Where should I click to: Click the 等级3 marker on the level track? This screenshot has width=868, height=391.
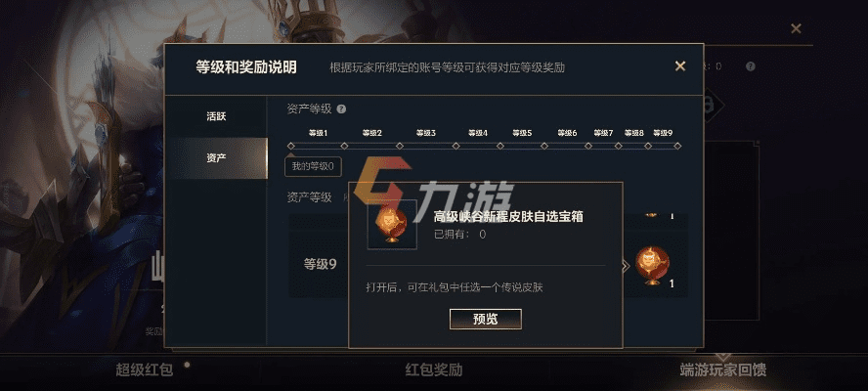coord(456,147)
